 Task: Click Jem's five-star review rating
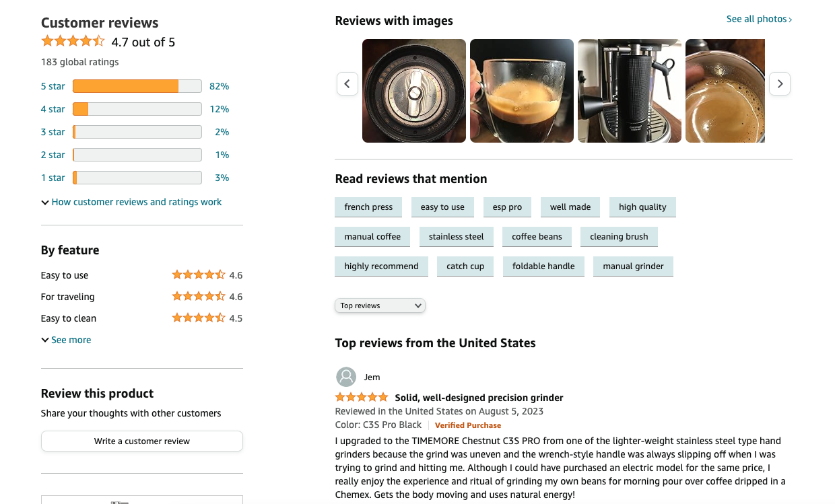tap(362, 398)
